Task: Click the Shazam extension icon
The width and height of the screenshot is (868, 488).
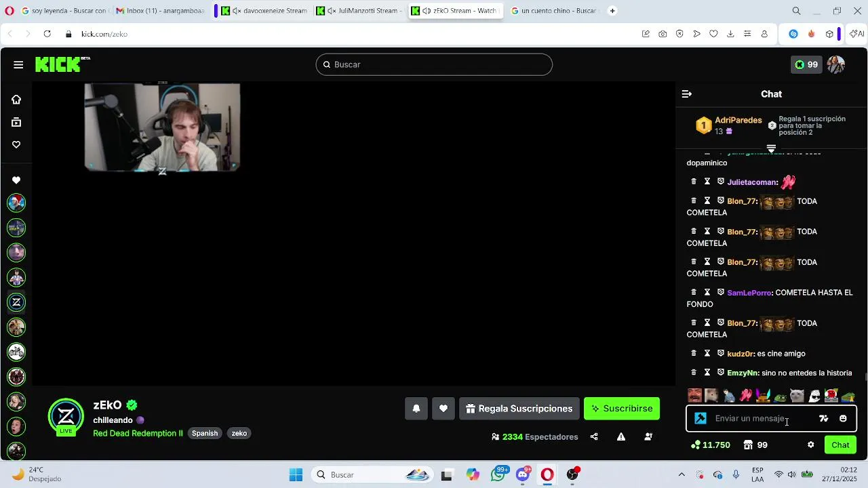Action: tap(793, 34)
